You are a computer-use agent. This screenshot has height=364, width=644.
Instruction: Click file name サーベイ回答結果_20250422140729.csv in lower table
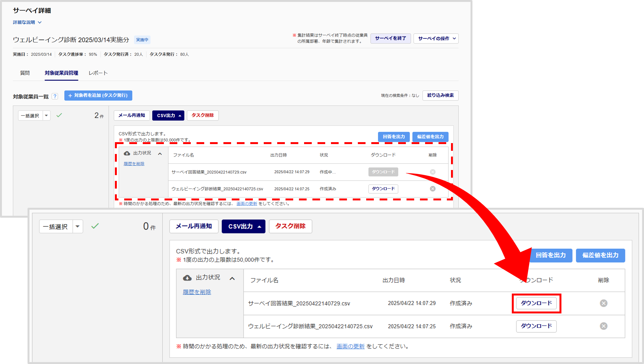click(299, 303)
